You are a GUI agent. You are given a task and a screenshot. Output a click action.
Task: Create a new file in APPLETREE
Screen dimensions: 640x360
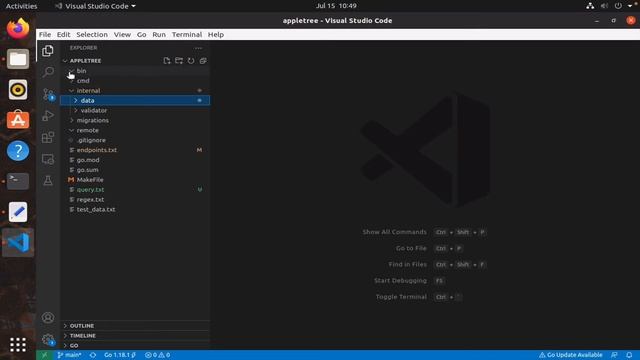tap(167, 61)
